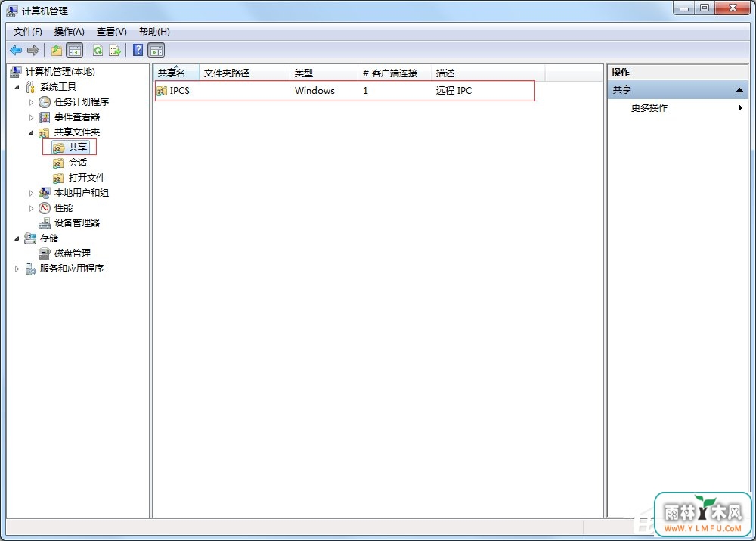Select the 会话 tree item label
Viewport: 756px width, 541px height.
[78, 163]
